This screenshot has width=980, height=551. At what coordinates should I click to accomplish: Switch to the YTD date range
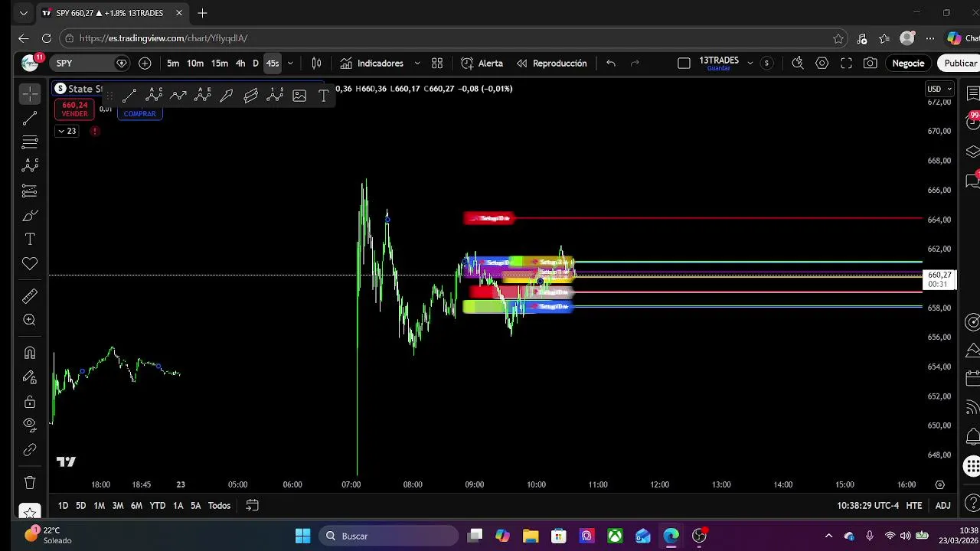click(157, 505)
